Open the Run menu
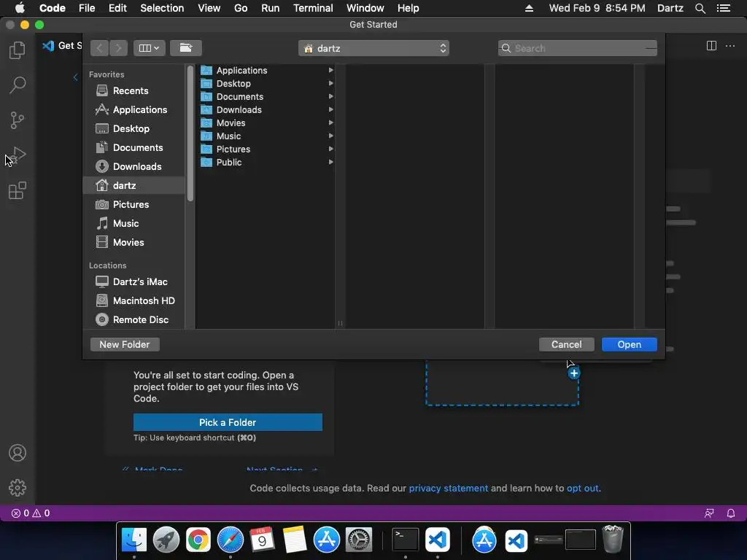747x560 pixels. 270,8
